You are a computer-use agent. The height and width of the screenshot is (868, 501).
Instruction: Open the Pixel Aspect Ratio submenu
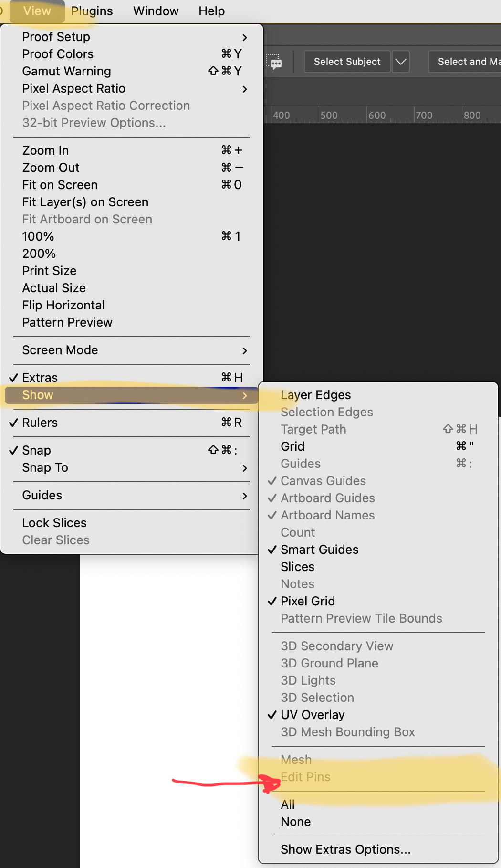[73, 88]
